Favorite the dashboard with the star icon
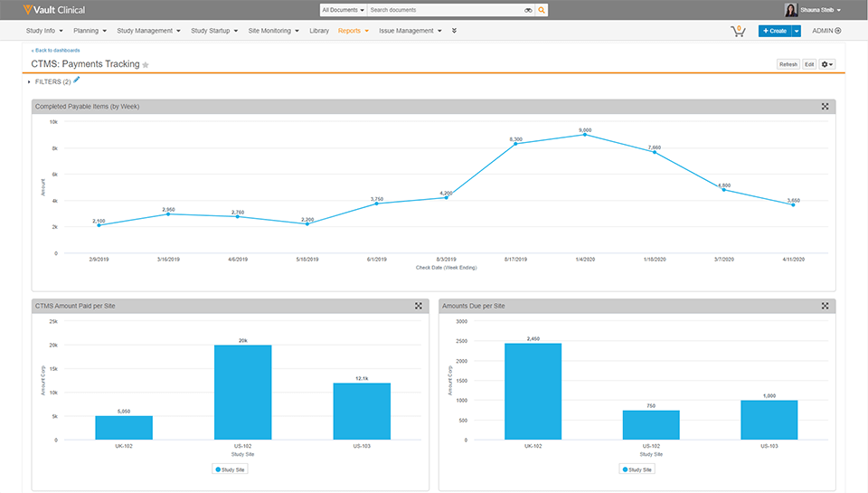 pyautogui.click(x=146, y=65)
